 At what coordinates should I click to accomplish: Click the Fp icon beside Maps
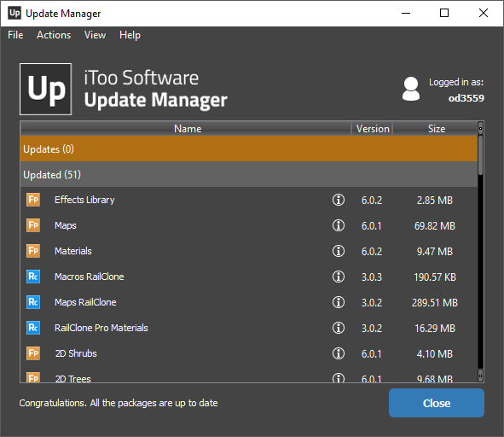pyautogui.click(x=33, y=225)
